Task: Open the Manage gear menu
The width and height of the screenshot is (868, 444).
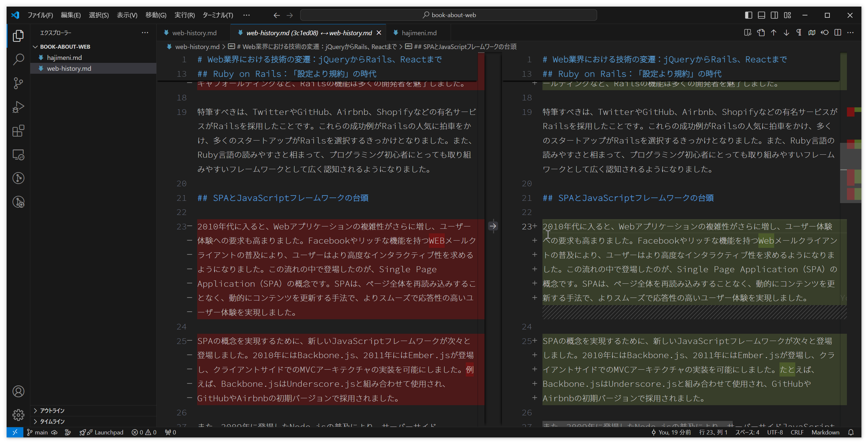Action: point(18,415)
